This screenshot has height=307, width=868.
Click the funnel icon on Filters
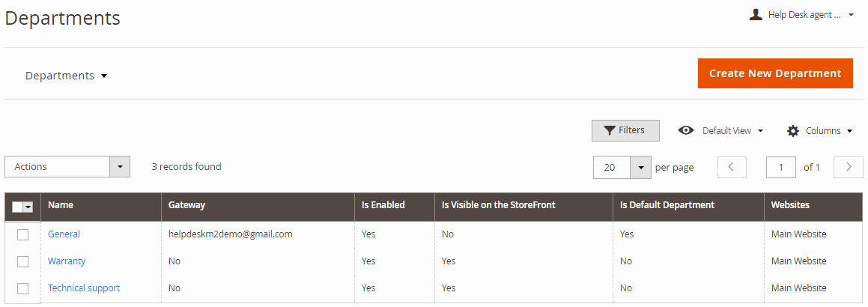click(610, 130)
